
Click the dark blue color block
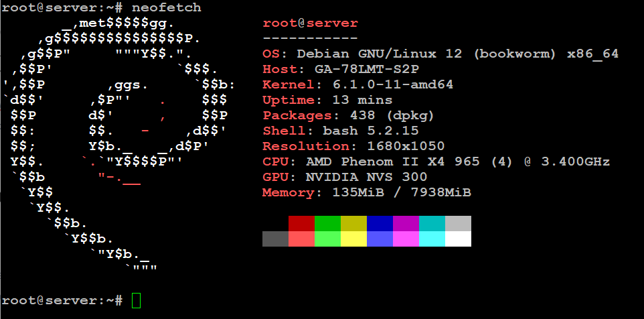coord(380,222)
